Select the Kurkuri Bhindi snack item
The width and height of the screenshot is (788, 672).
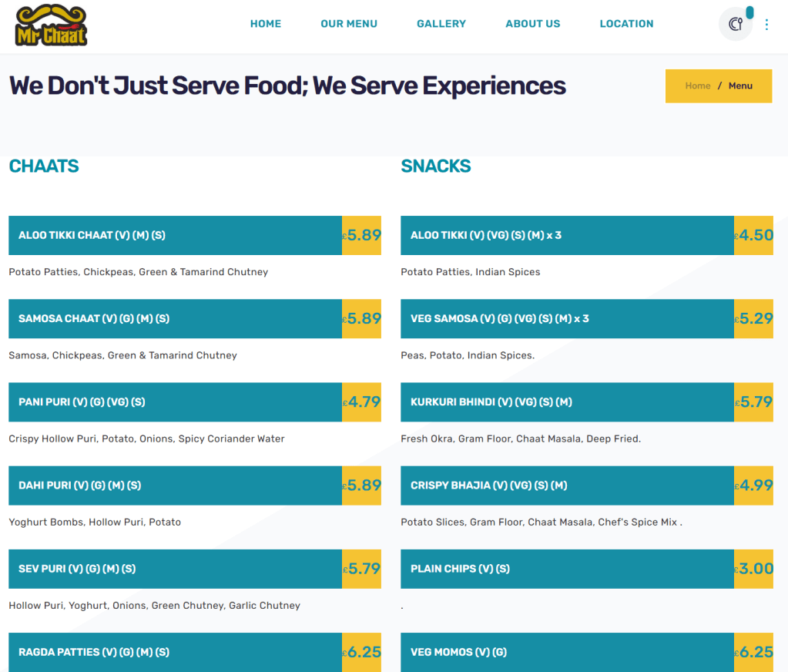click(491, 402)
